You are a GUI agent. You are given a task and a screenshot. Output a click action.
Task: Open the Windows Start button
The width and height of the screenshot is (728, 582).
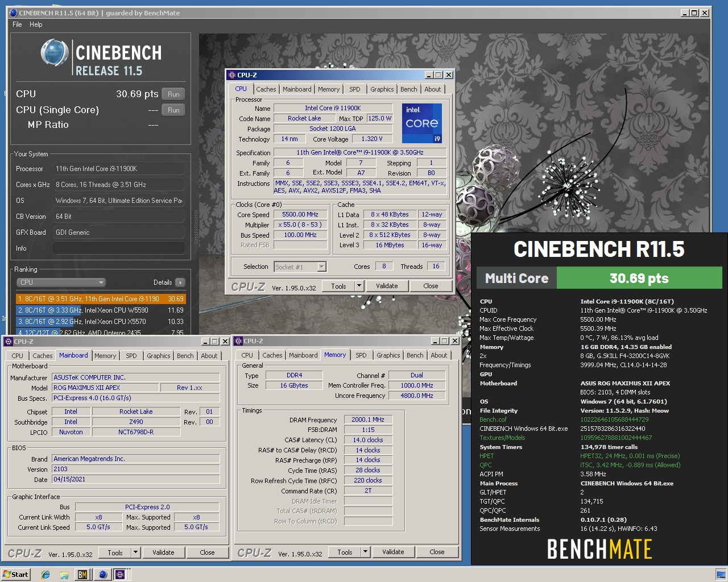point(15,575)
